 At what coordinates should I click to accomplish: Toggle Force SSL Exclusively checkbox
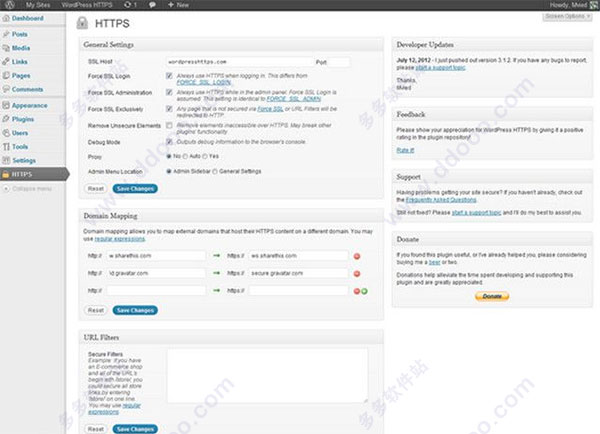(x=169, y=109)
